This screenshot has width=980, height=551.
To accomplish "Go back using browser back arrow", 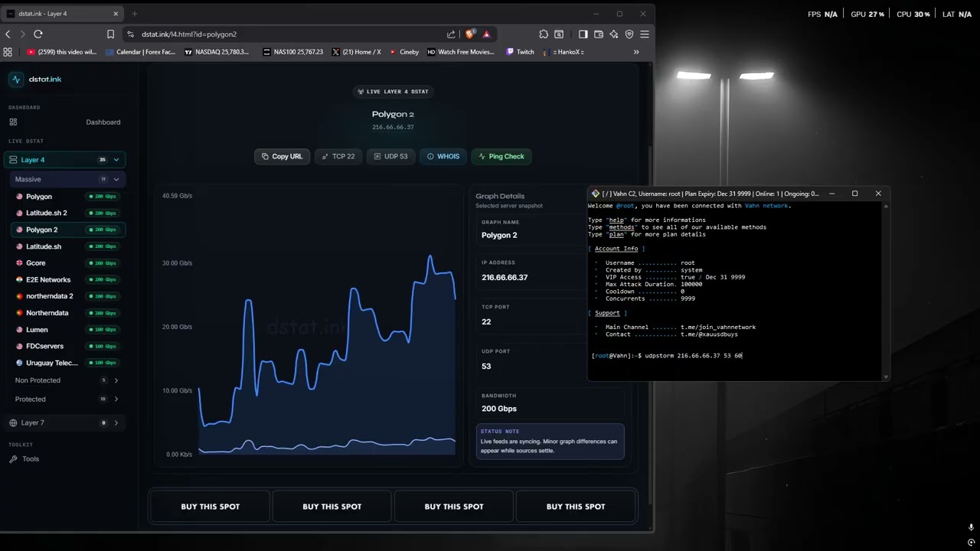I will 8,34.
